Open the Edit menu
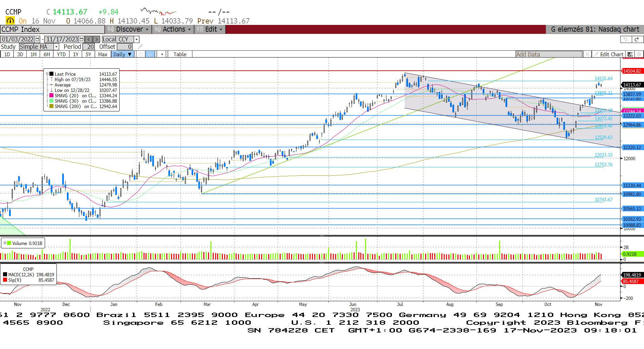Image resolution: width=644 pixels, height=349 pixels. [x=210, y=29]
